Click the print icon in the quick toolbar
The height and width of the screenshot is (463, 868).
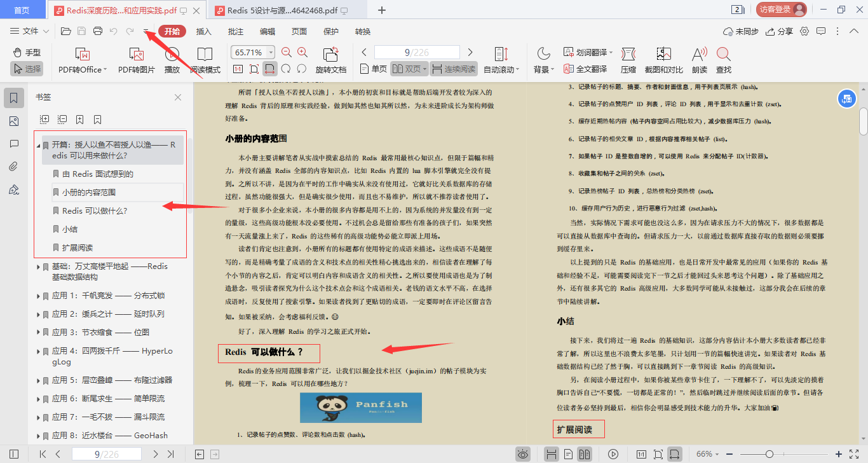[98, 31]
